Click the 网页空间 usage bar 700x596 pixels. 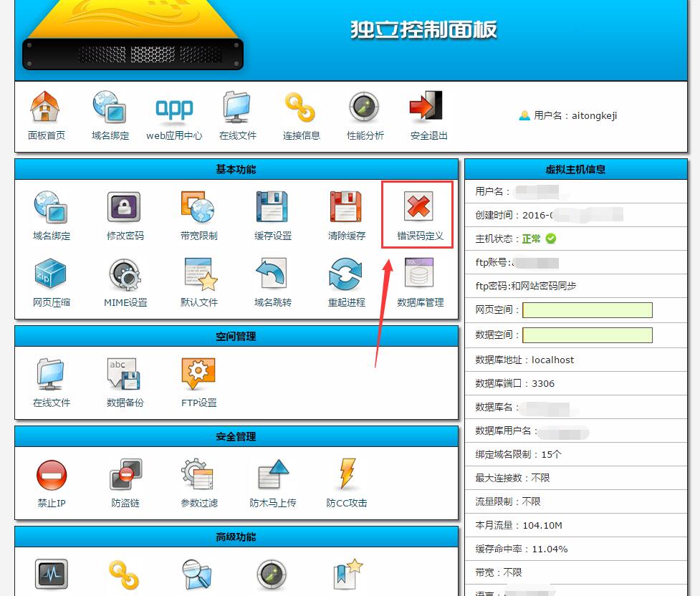coord(588,310)
